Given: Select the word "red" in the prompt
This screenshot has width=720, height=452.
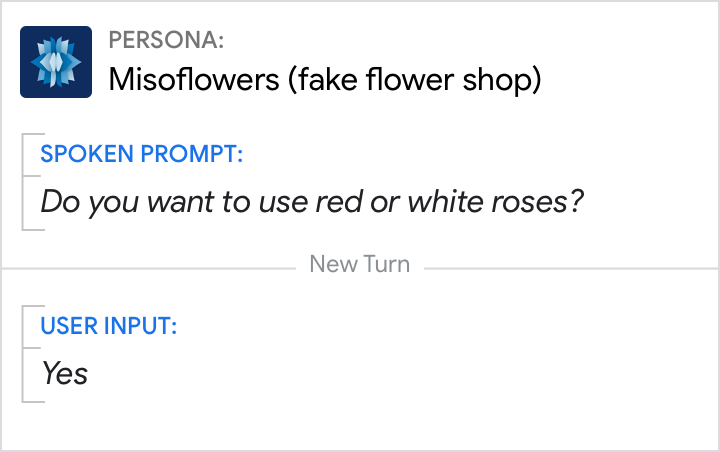Looking at the screenshot, I should 337,202.
